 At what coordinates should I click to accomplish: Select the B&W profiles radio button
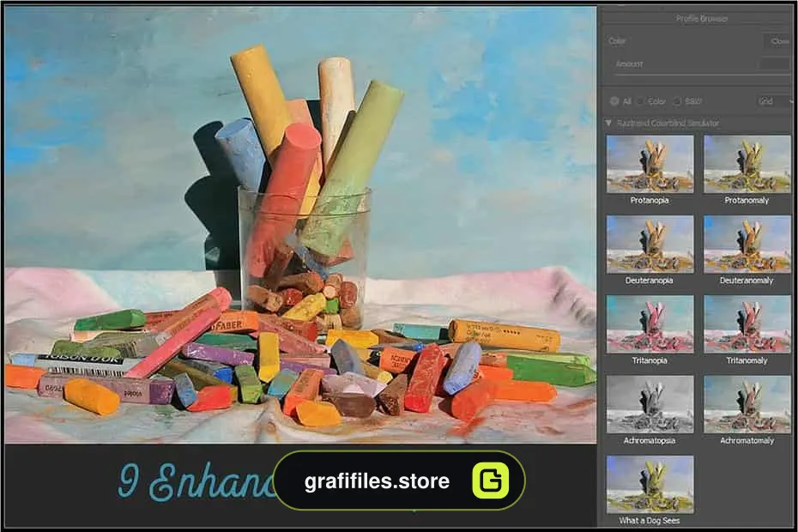pos(677,101)
